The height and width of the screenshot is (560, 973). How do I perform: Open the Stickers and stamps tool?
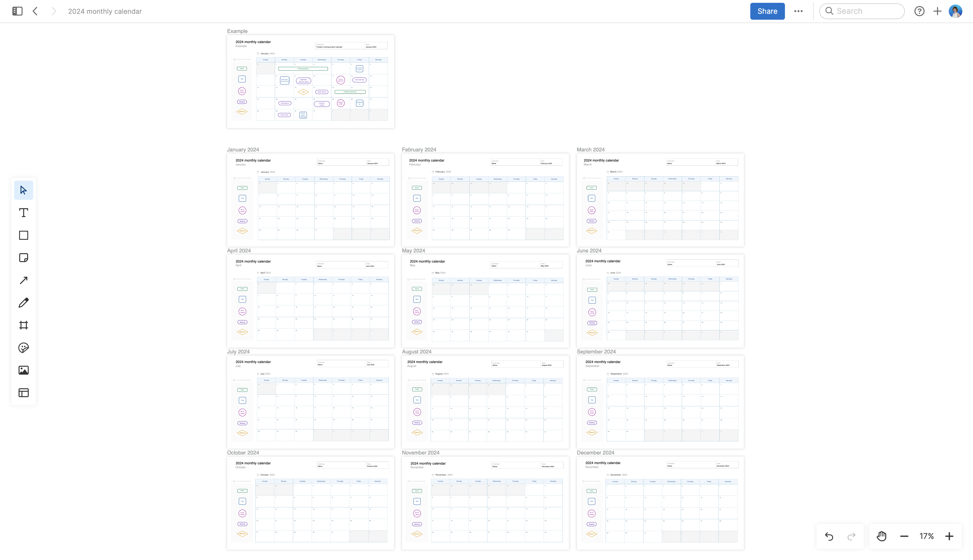tap(23, 348)
